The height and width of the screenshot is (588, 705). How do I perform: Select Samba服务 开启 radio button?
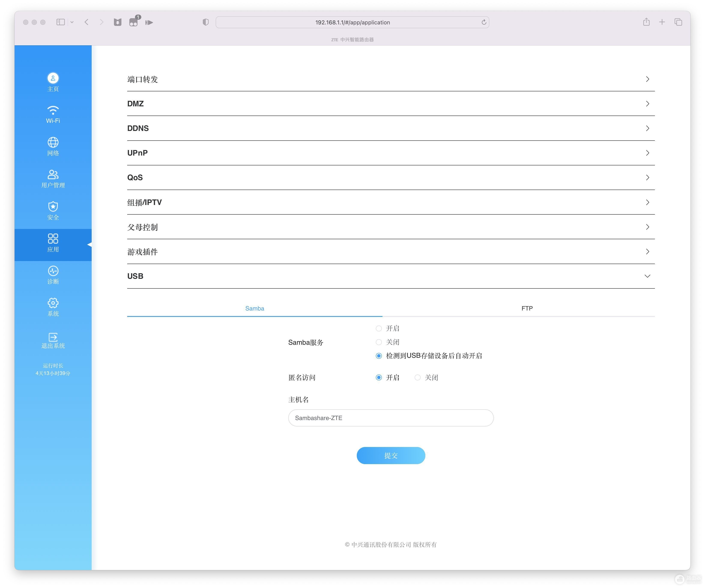379,328
